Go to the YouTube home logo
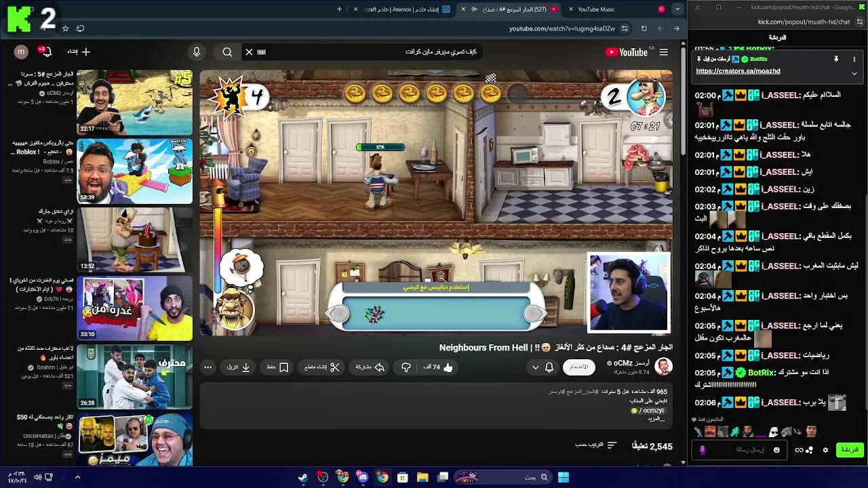 [627, 52]
